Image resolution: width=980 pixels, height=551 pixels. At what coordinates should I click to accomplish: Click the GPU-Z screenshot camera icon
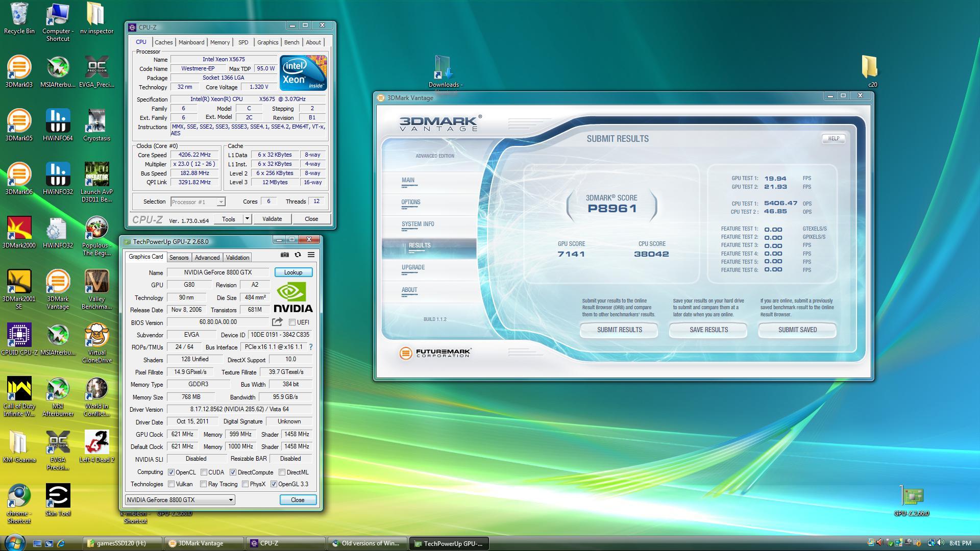tap(285, 255)
